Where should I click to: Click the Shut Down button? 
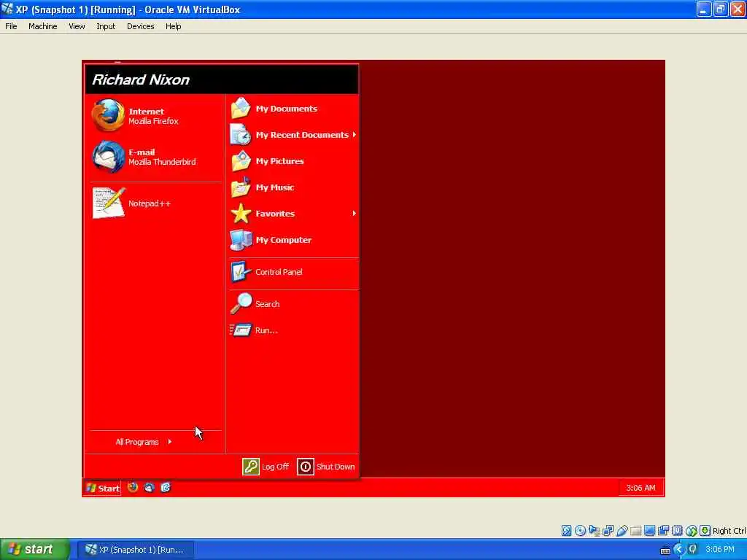pyautogui.click(x=326, y=467)
